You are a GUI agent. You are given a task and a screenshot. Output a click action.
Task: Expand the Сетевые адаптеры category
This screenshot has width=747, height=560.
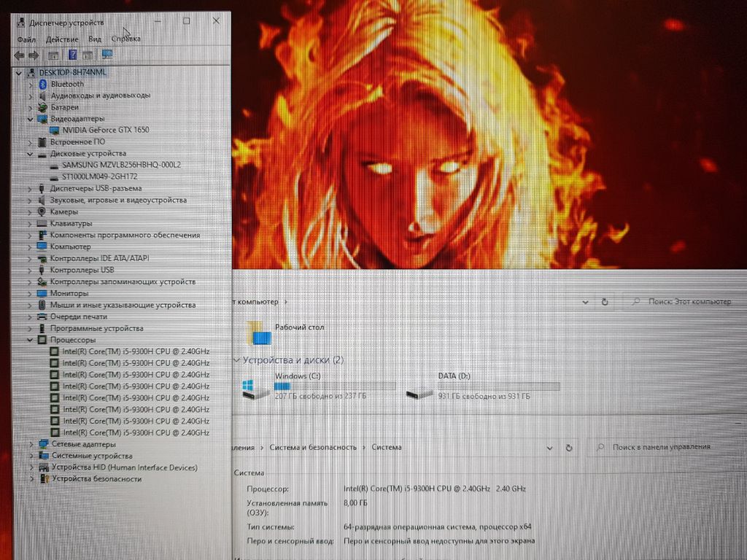[x=30, y=444]
